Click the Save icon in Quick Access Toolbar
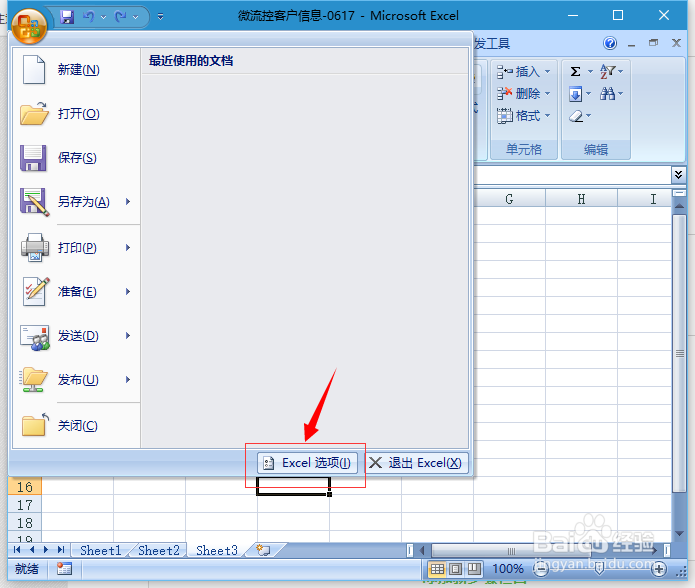695x588 pixels. (x=67, y=17)
